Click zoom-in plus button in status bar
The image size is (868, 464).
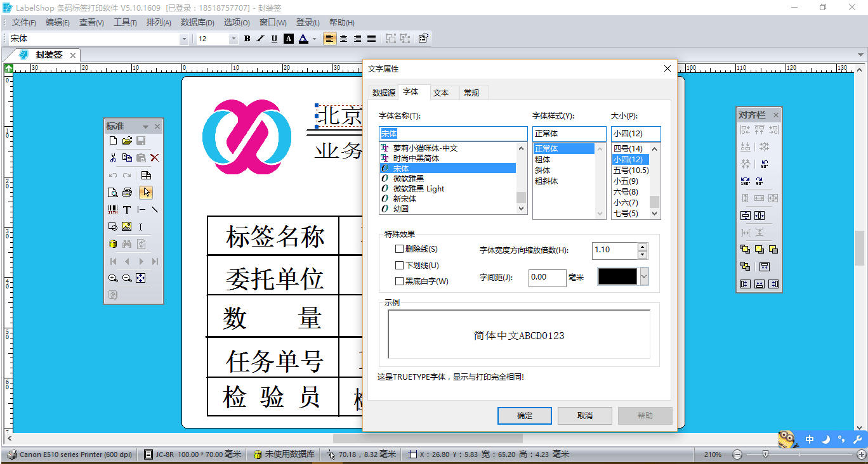861,454
